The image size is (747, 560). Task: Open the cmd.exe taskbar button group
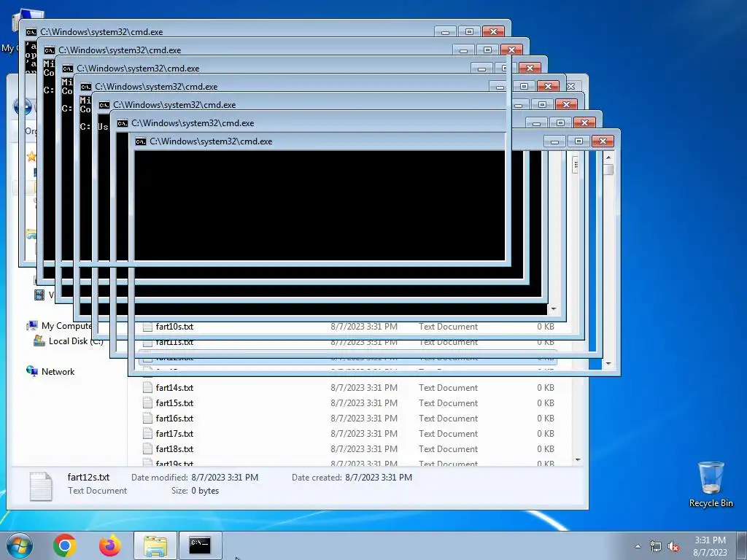(200, 545)
